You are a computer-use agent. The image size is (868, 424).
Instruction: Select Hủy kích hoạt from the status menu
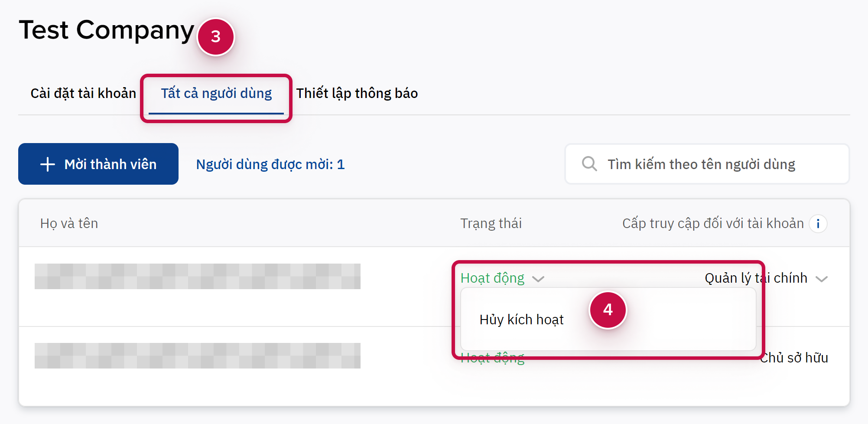point(521,320)
